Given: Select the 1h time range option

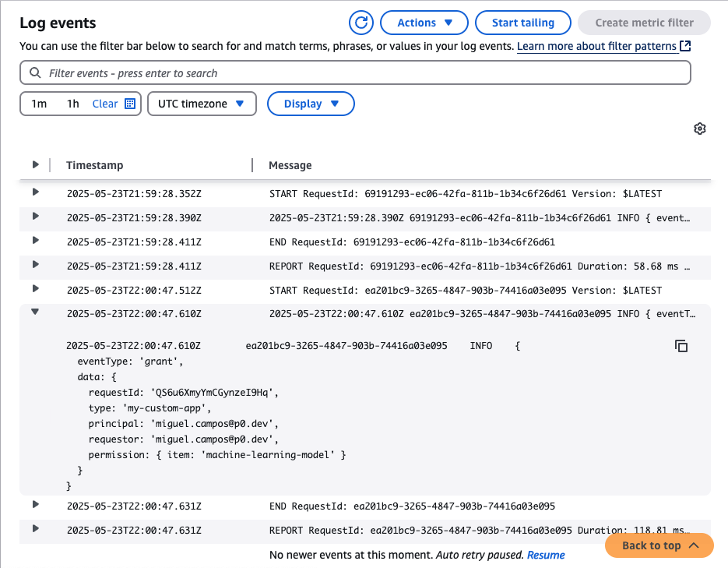Looking at the screenshot, I should (72, 104).
